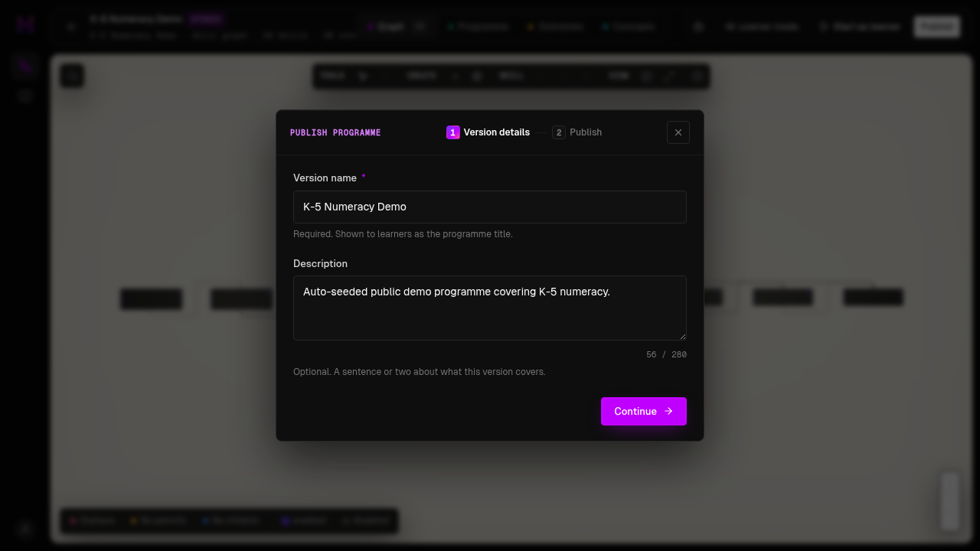This screenshot has width=980, height=551.
Task: Click the Continue button
Action: tap(644, 411)
